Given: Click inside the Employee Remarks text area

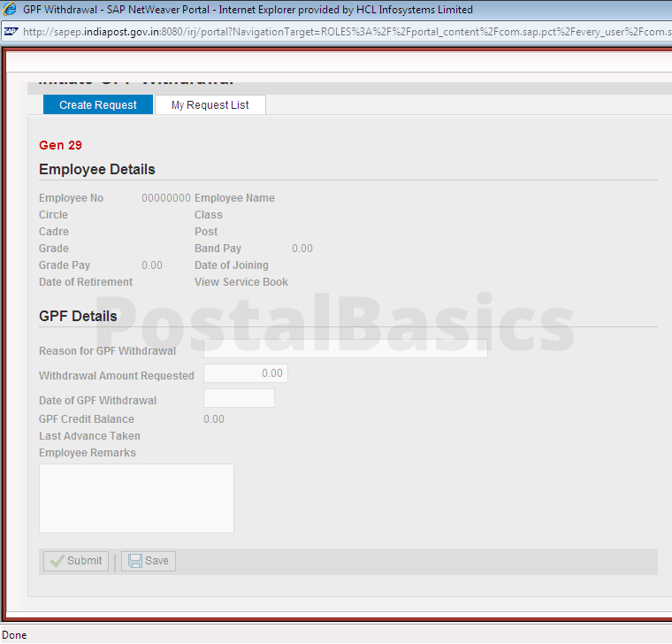Looking at the screenshot, I should 136,498.
